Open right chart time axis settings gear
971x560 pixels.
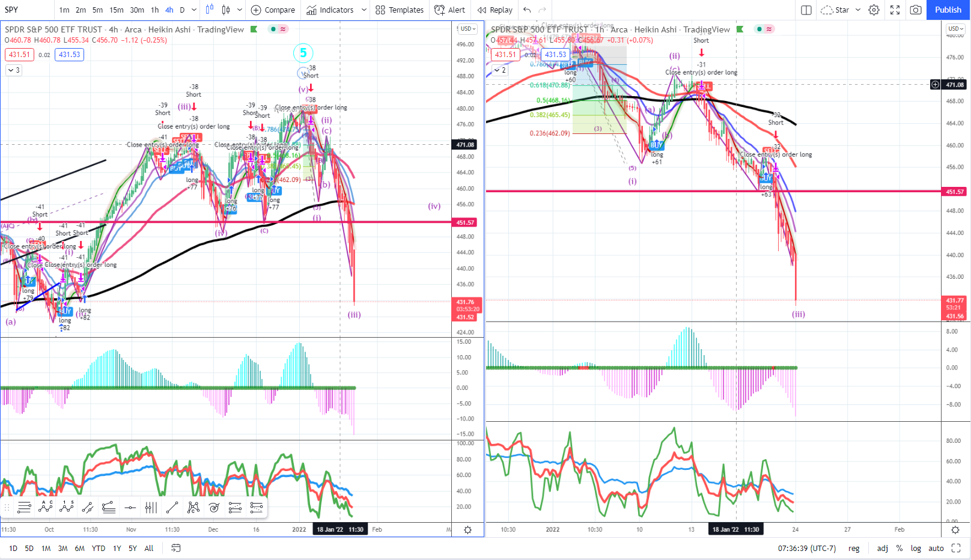pyautogui.click(x=955, y=529)
